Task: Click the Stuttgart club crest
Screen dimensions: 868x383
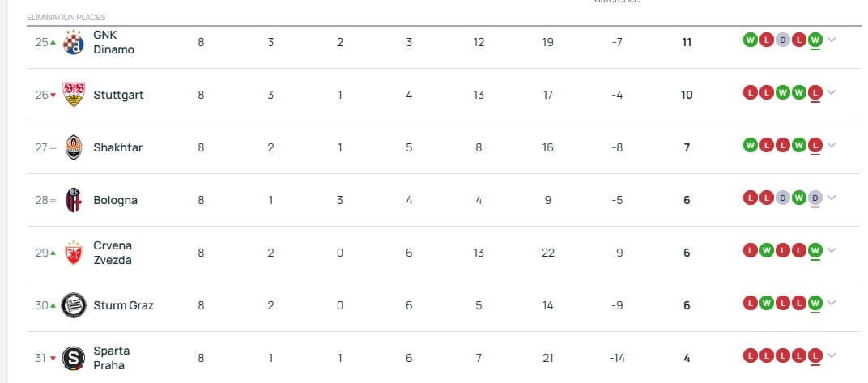Action: 73,95
